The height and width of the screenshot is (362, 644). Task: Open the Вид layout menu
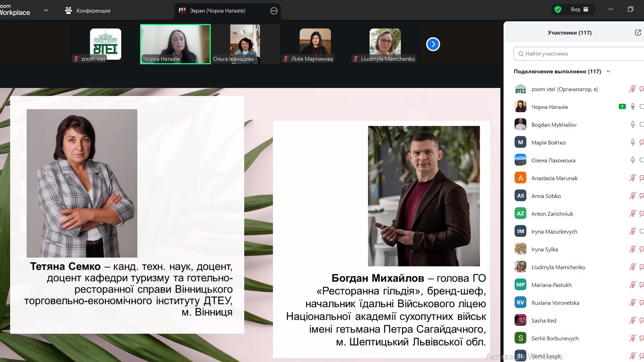pyautogui.click(x=579, y=9)
